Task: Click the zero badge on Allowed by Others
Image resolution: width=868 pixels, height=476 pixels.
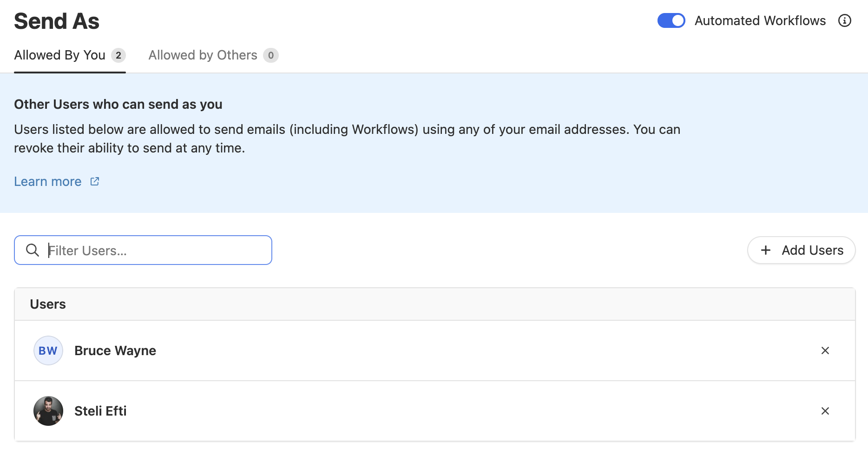Action: (x=271, y=55)
